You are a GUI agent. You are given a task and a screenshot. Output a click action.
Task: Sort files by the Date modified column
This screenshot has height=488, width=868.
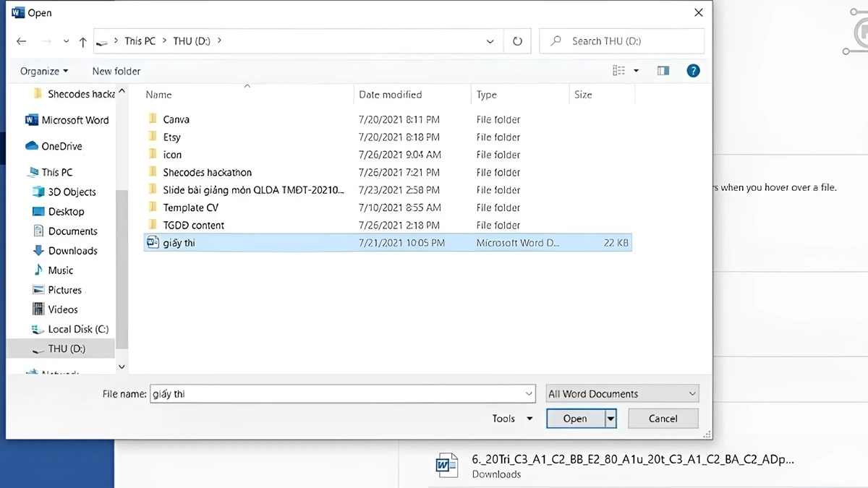[391, 94]
